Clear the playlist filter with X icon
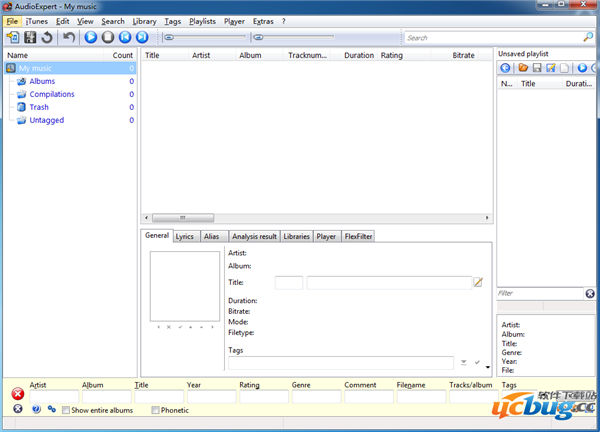This screenshot has width=600, height=432. [590, 293]
